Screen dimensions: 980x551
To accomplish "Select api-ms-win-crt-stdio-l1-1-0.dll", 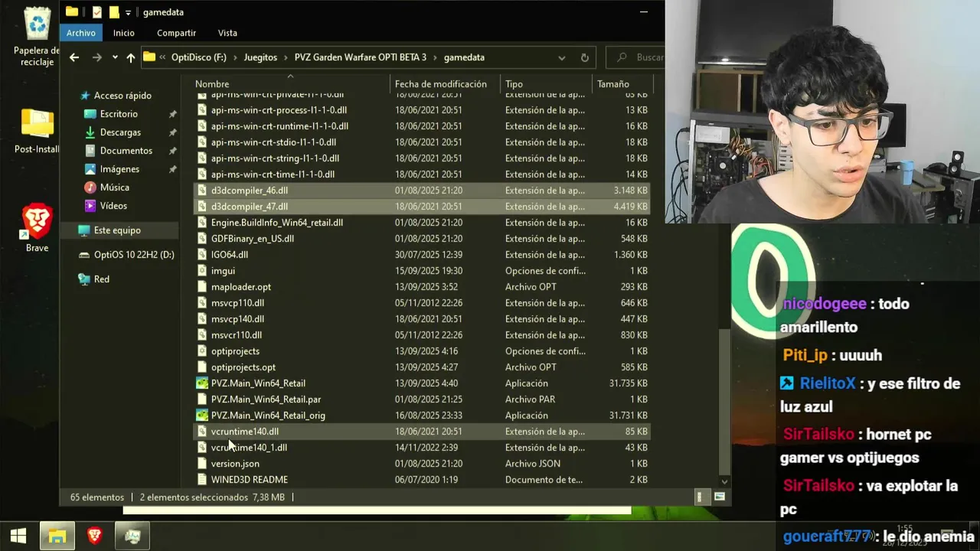I will (x=421, y=142).
